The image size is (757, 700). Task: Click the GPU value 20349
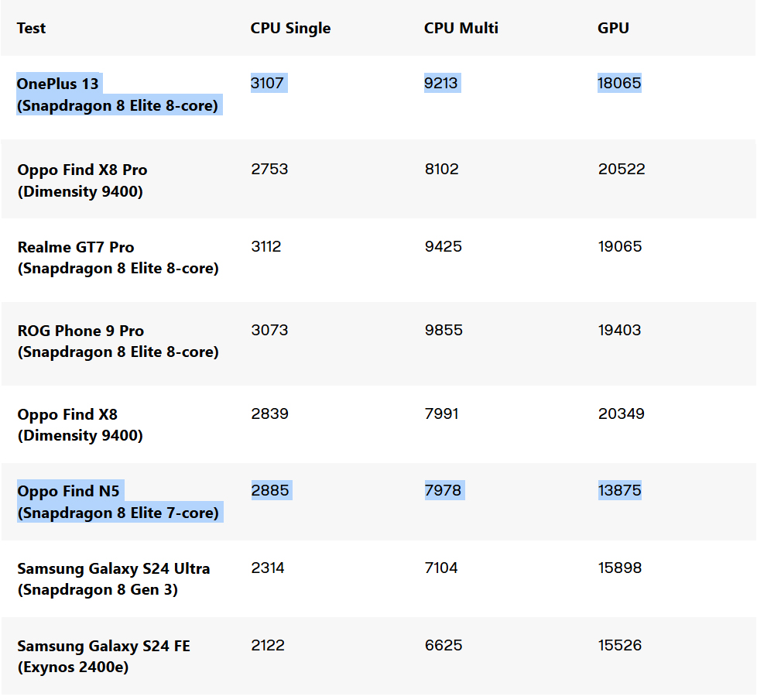click(x=621, y=413)
